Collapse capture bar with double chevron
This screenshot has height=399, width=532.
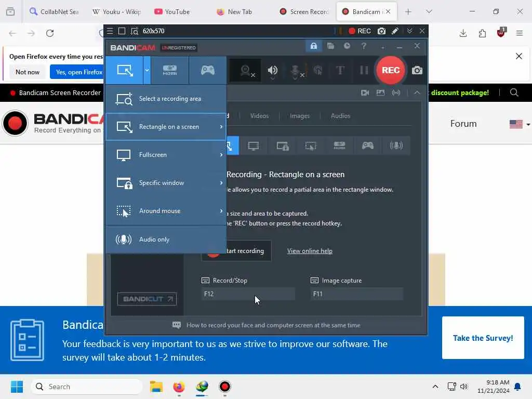click(x=409, y=31)
